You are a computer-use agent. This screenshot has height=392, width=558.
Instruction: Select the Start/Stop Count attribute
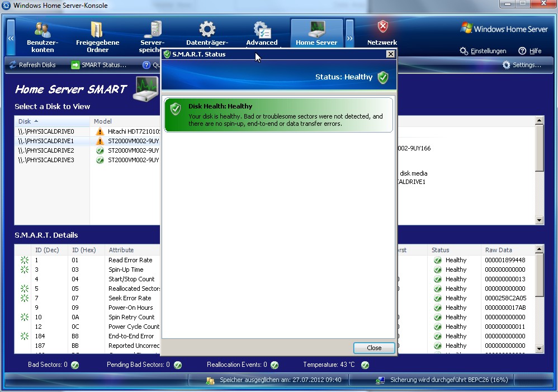click(x=131, y=279)
